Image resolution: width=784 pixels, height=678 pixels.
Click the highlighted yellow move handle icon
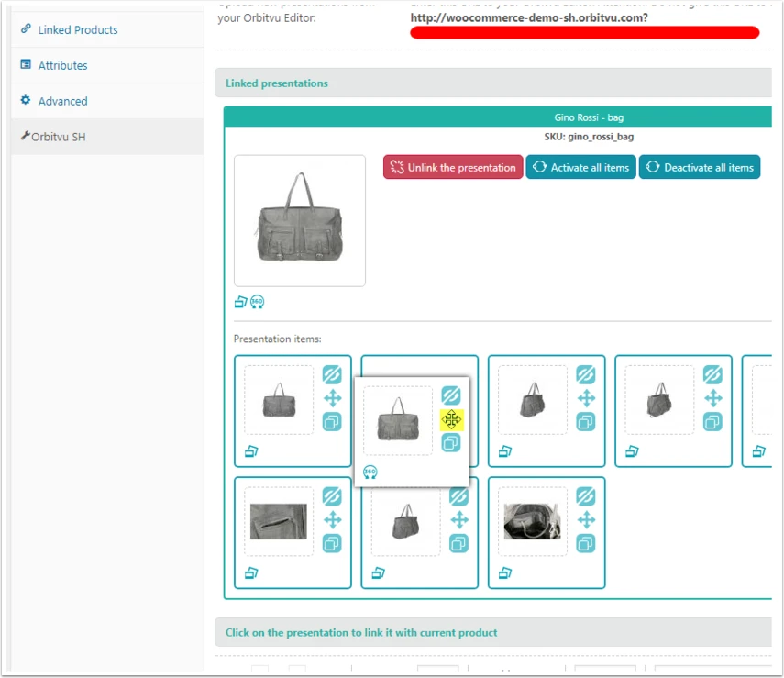click(451, 419)
